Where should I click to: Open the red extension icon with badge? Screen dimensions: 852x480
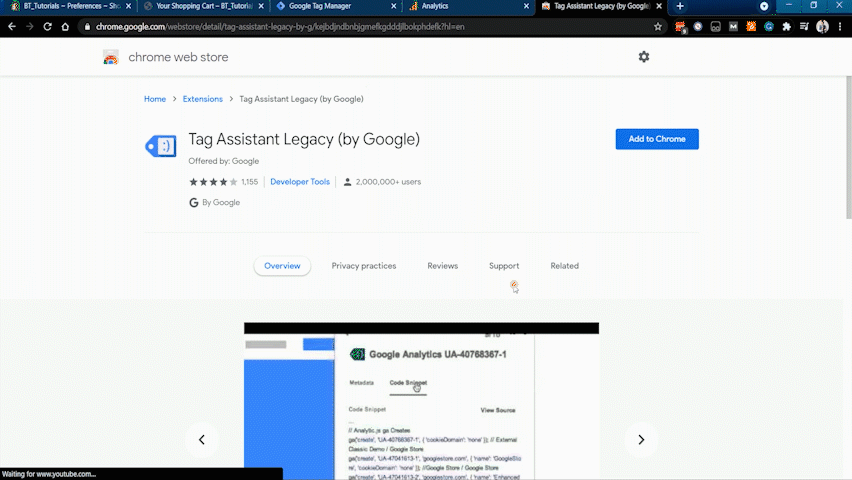[x=680, y=27]
